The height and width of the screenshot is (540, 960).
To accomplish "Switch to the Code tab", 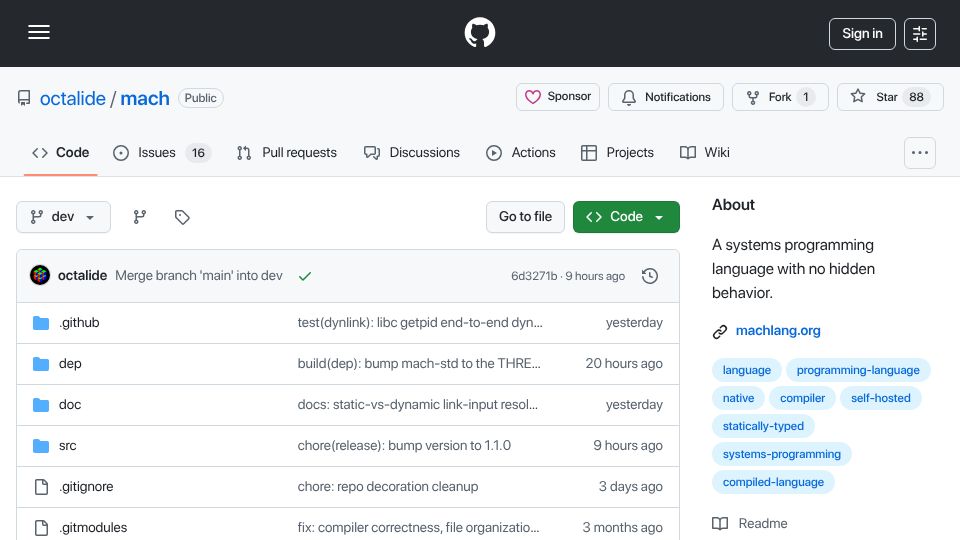I will tap(61, 152).
